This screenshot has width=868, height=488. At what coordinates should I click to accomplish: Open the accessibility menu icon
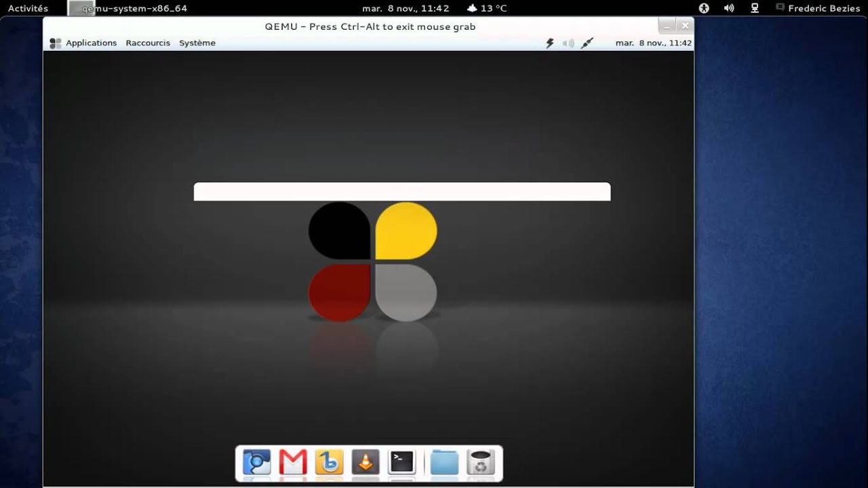(704, 8)
